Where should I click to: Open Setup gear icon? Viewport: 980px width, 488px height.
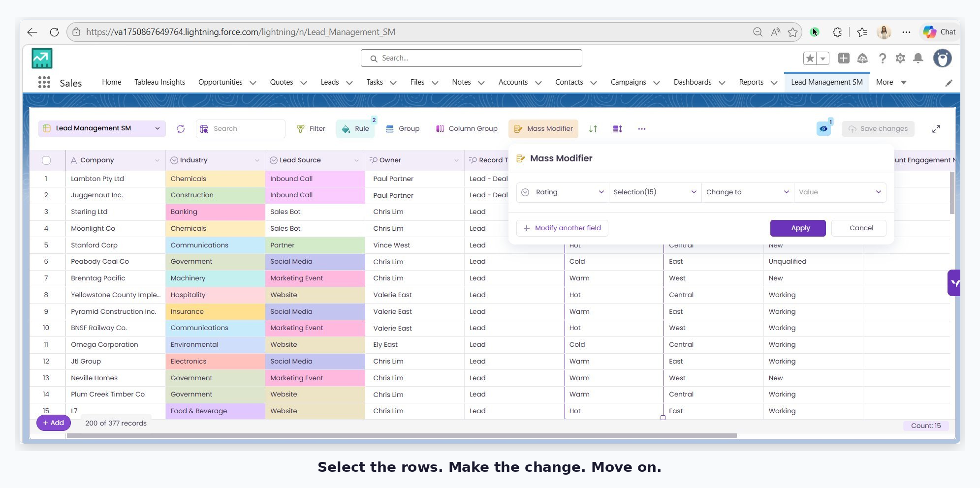[900, 58]
